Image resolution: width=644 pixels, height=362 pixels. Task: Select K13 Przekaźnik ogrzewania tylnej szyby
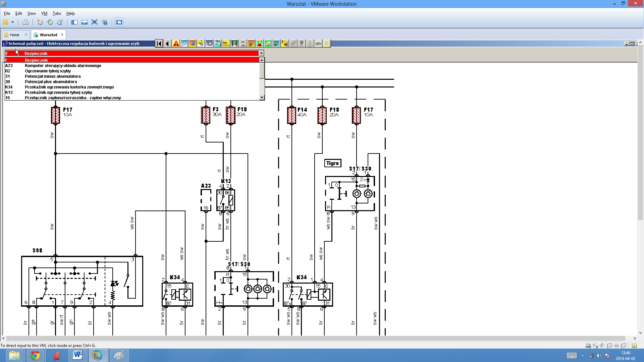(x=58, y=93)
